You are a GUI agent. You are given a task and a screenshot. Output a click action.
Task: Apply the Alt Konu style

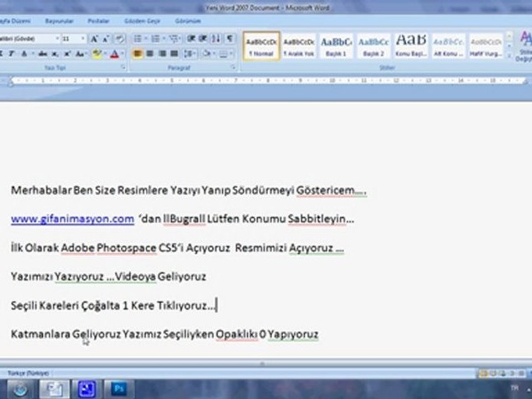[x=448, y=46]
